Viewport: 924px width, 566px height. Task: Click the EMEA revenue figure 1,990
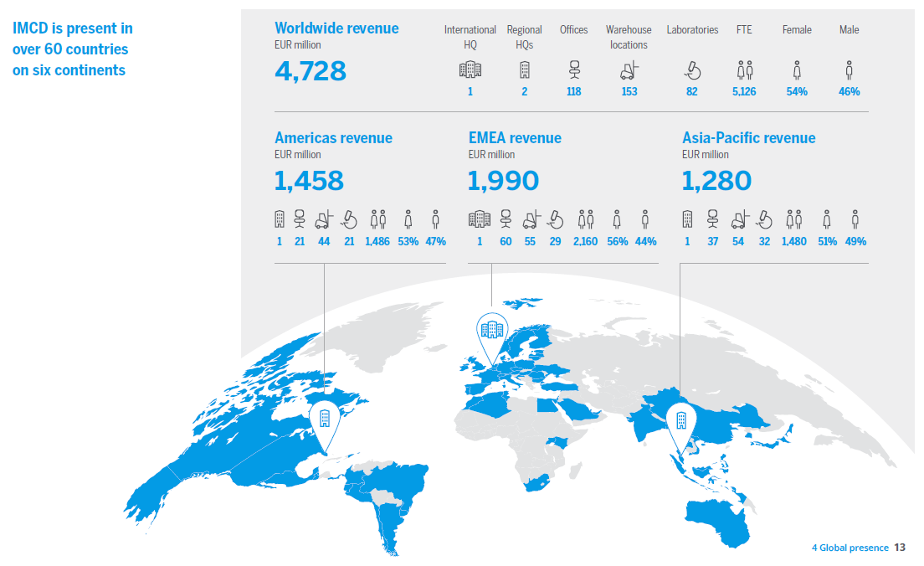(503, 180)
